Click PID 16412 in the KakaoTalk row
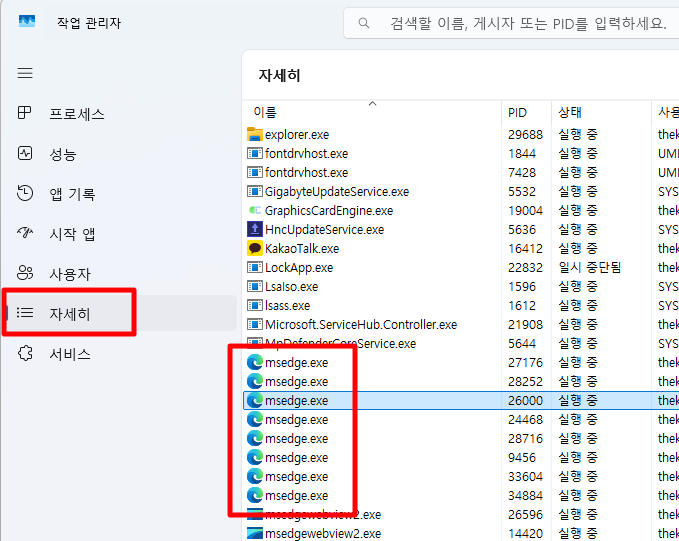The image size is (679, 541). 525,248
